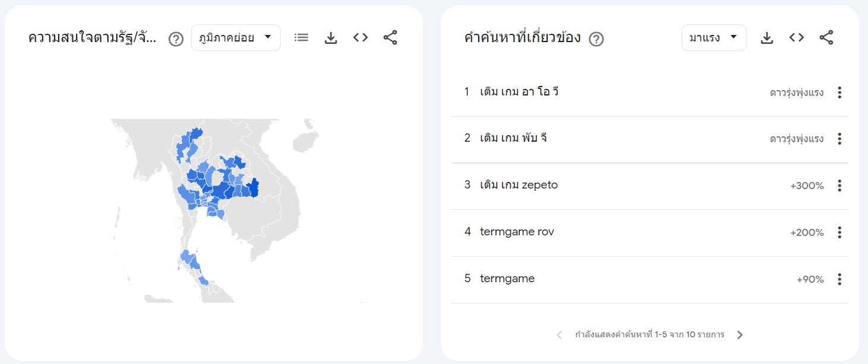Select the termgame related query
Screen dimensions: 868x364
click(x=507, y=278)
